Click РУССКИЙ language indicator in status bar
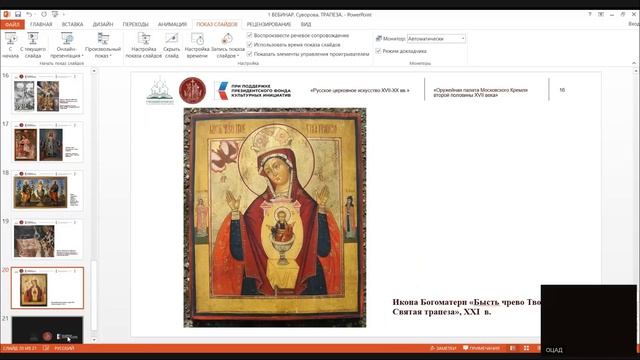The image size is (640, 360). tap(64, 348)
